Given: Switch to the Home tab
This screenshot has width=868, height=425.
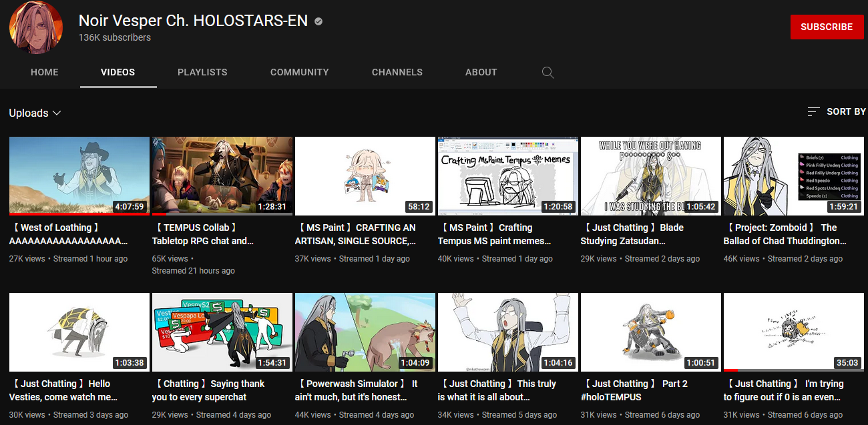Looking at the screenshot, I should (x=45, y=72).
